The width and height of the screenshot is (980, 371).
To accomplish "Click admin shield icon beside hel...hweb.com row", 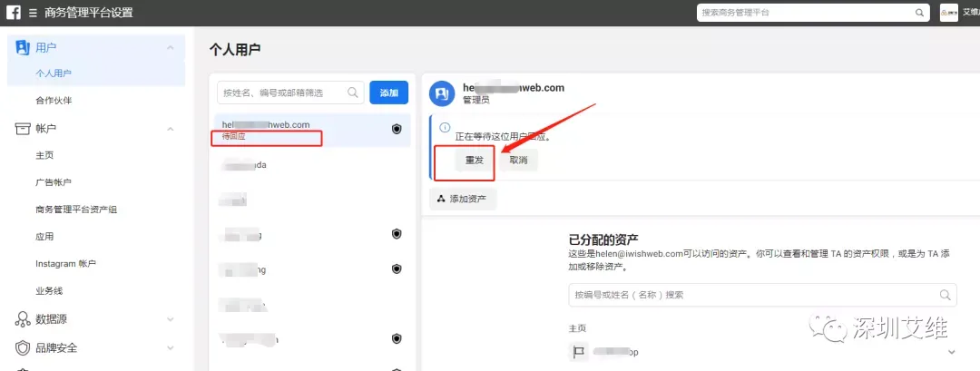I will pos(397,129).
